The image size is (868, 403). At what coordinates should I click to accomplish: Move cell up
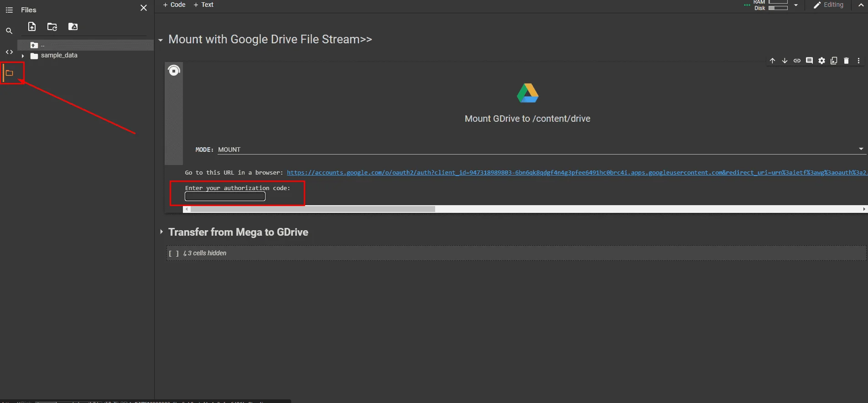tap(772, 61)
